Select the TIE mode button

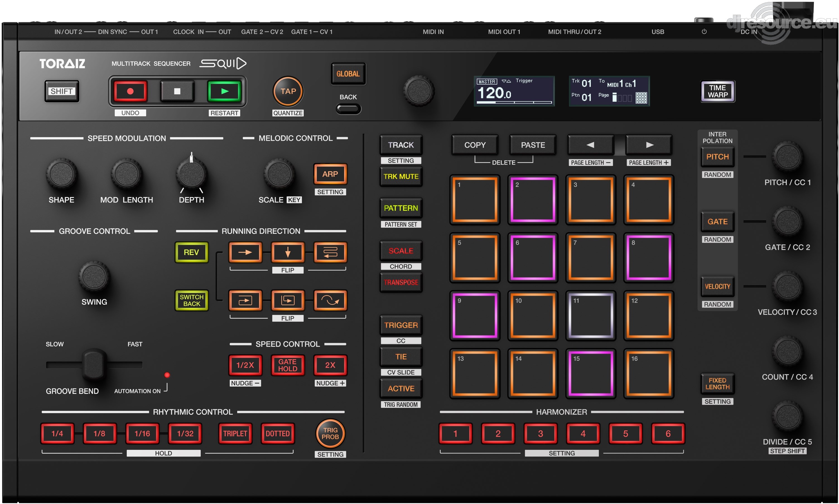pos(401,357)
